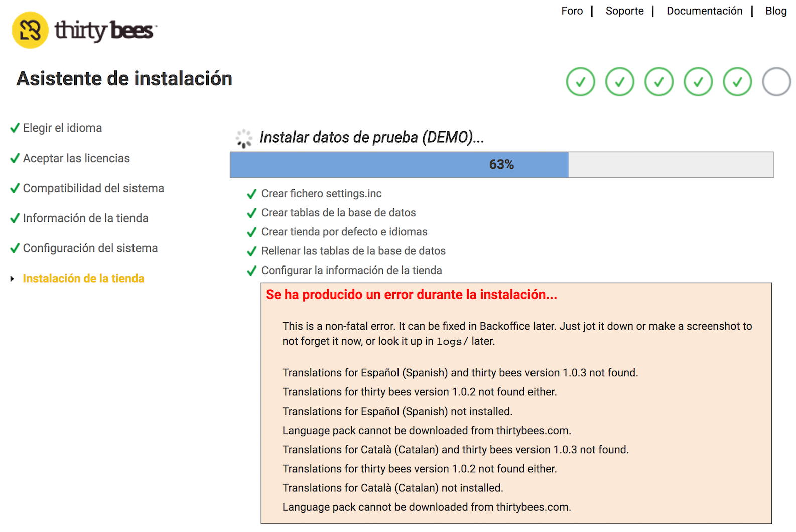Click the arrow beside Instalación de la tienda
This screenshot has height=532, width=796.
click(12, 279)
